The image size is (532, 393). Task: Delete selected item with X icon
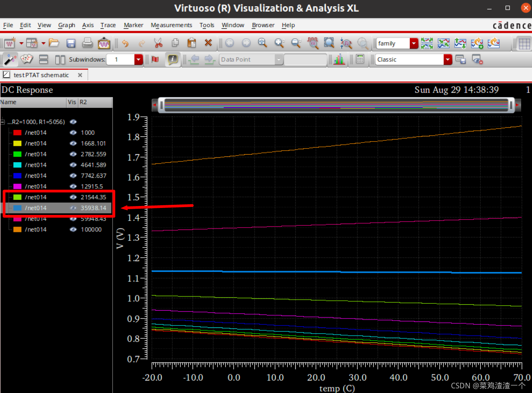click(208, 43)
